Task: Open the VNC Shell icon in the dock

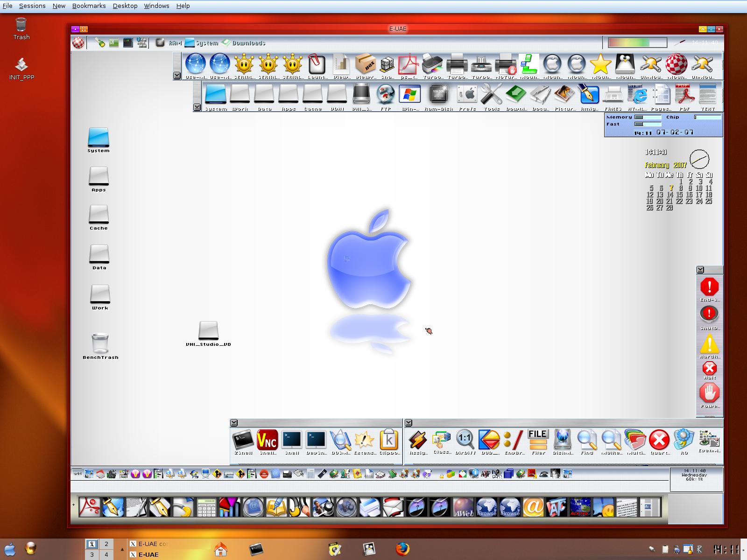Action: [268, 440]
